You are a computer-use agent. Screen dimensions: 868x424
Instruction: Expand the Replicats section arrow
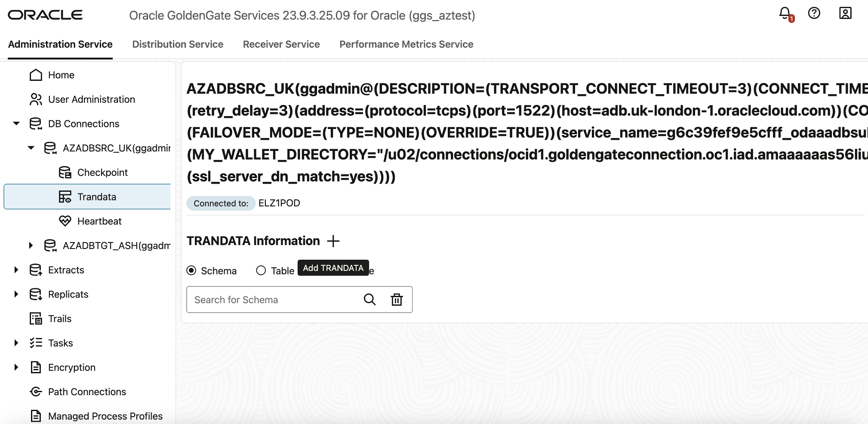click(x=16, y=294)
